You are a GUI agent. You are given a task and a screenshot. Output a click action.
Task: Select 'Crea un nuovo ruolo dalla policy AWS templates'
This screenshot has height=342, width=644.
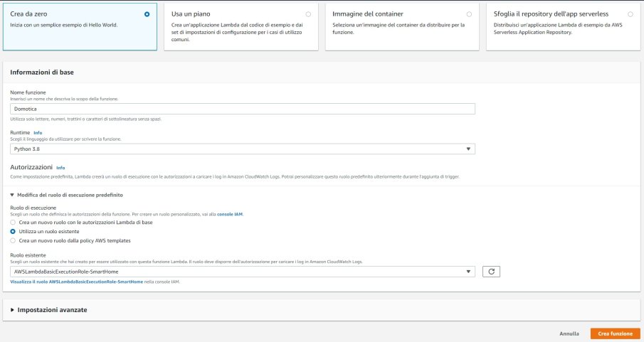tap(14, 241)
